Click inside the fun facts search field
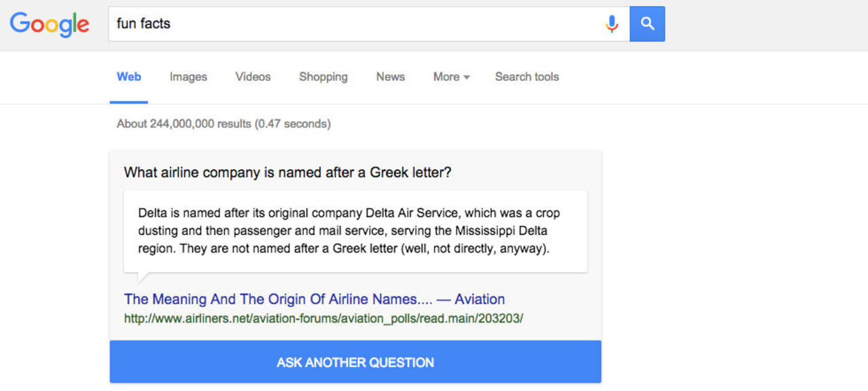868x391 pixels. pos(339,23)
